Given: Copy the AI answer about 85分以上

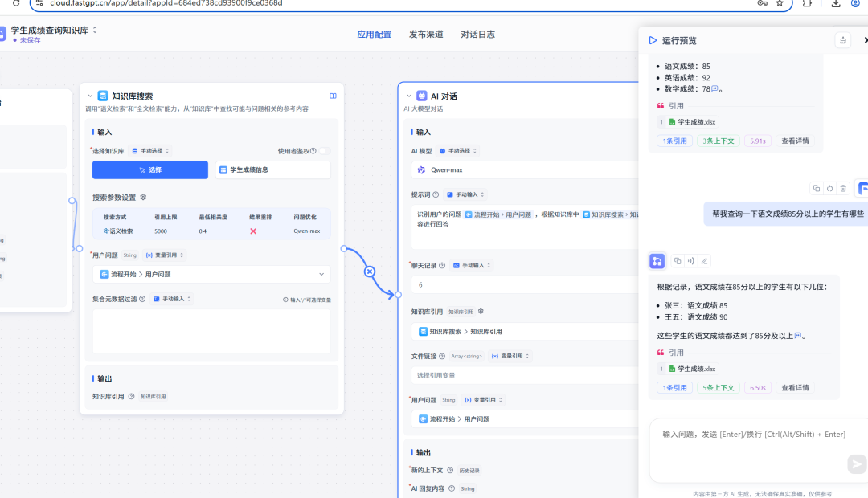Looking at the screenshot, I should tap(678, 260).
